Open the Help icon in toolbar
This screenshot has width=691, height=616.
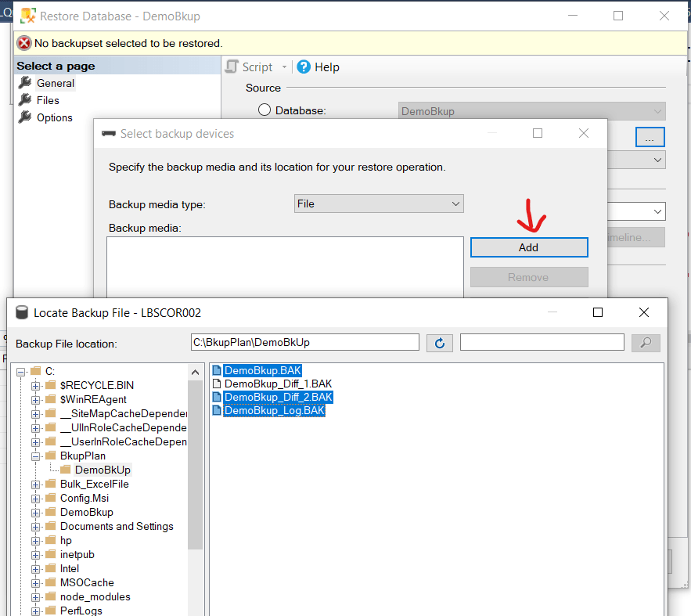tap(304, 67)
